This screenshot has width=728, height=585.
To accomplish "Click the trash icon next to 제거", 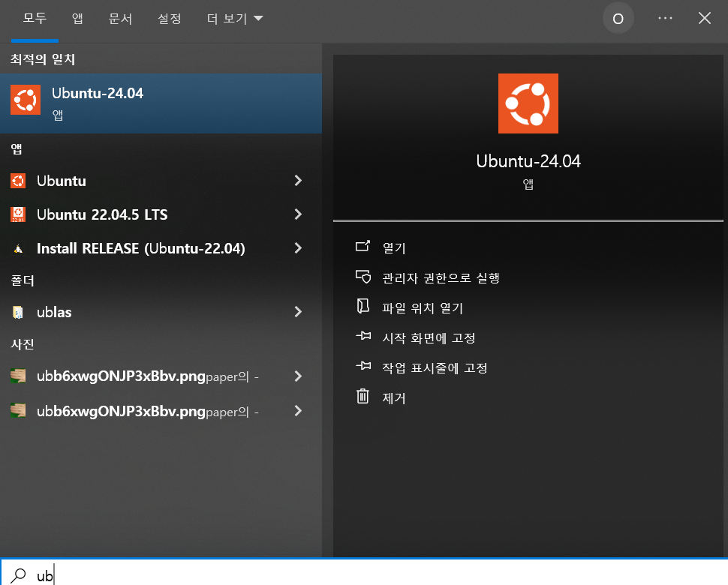I will pos(362,396).
